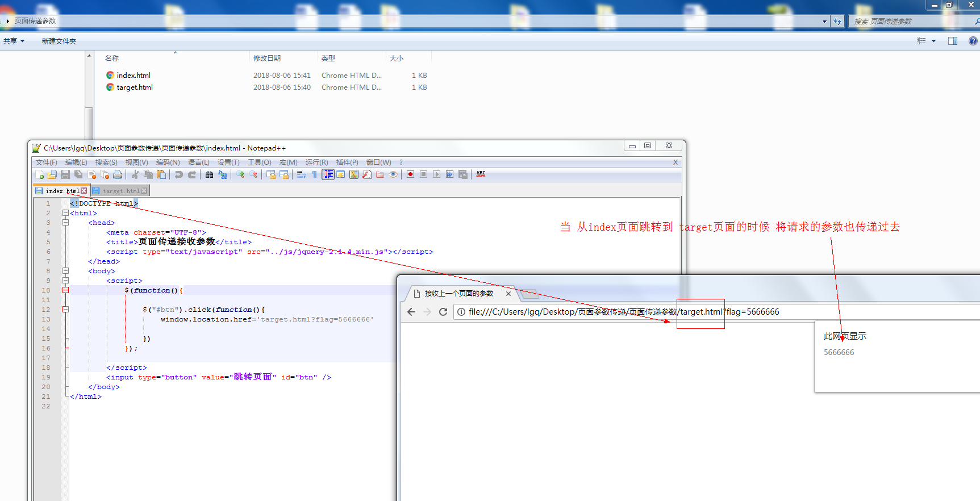Open the 语言(L) menu
The height and width of the screenshot is (501, 980).
tap(199, 162)
